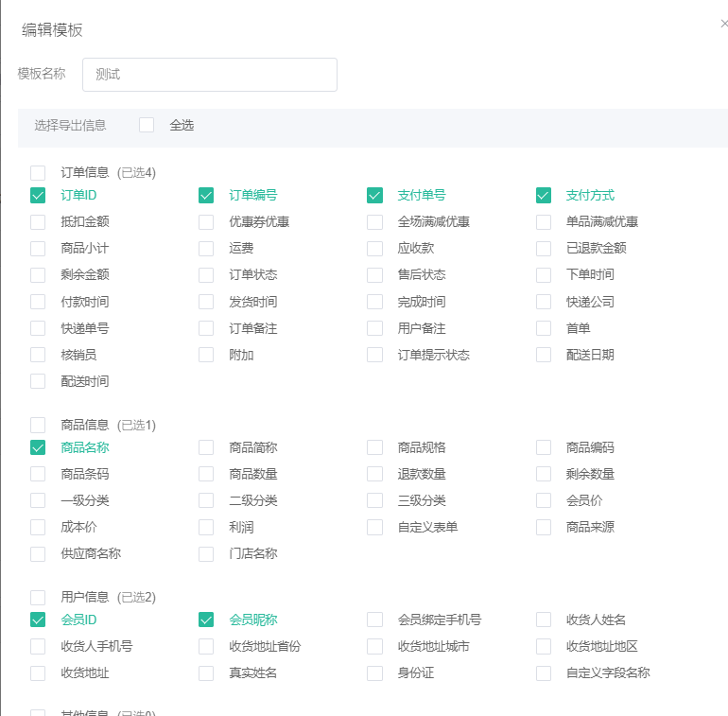
Task: Uncheck the 订单ID checkbox
Action: (38, 196)
